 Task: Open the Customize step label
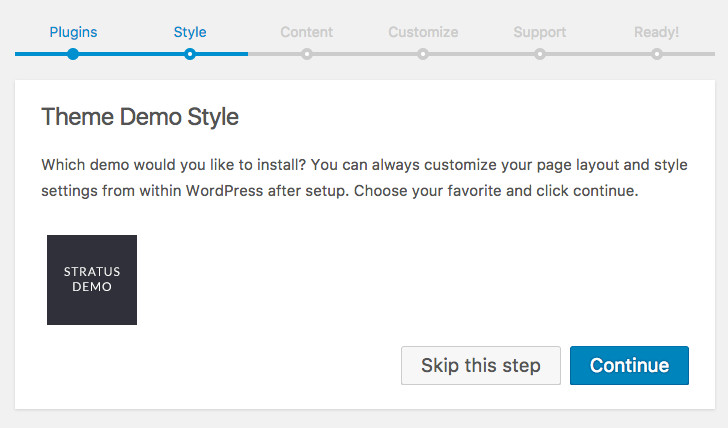(x=423, y=32)
